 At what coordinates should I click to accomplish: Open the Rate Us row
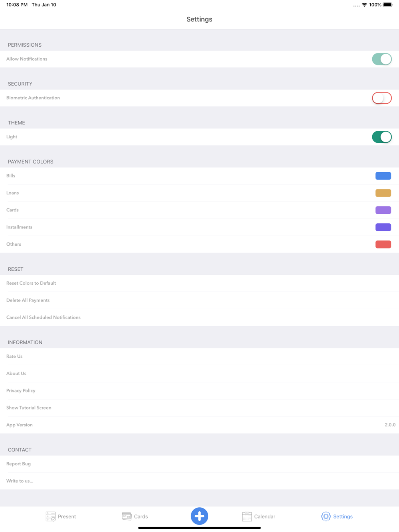[x=199, y=357]
